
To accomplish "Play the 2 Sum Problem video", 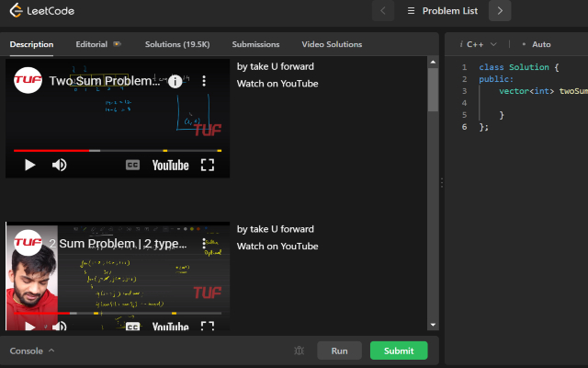I will [x=30, y=327].
